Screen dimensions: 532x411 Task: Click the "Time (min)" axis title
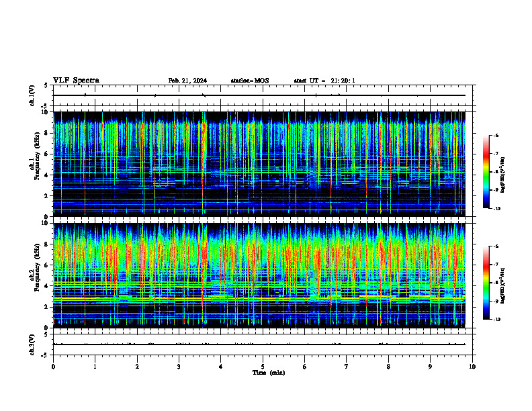[x=269, y=373]
